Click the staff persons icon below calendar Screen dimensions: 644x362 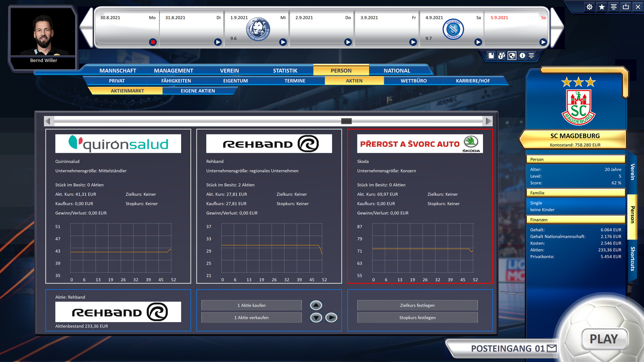[501, 56]
